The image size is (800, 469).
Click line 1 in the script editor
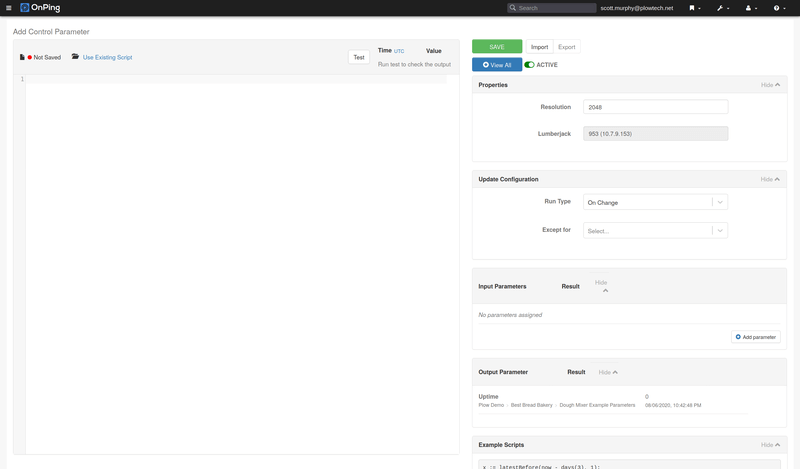236,79
